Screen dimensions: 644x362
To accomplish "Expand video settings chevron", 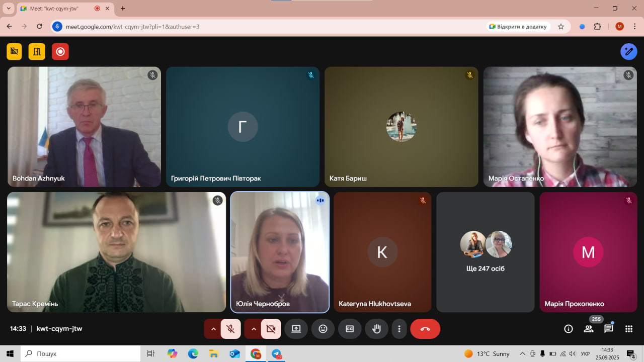I will [254, 329].
